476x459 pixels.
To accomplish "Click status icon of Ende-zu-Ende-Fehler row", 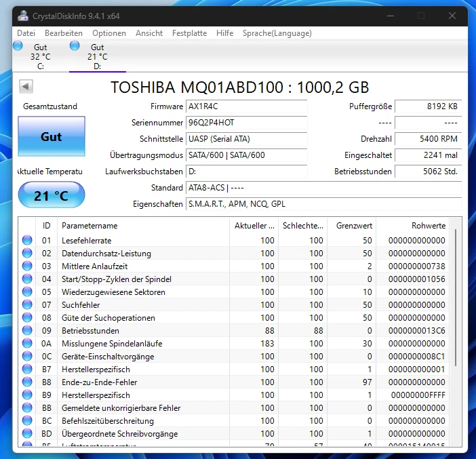I will point(27,382).
